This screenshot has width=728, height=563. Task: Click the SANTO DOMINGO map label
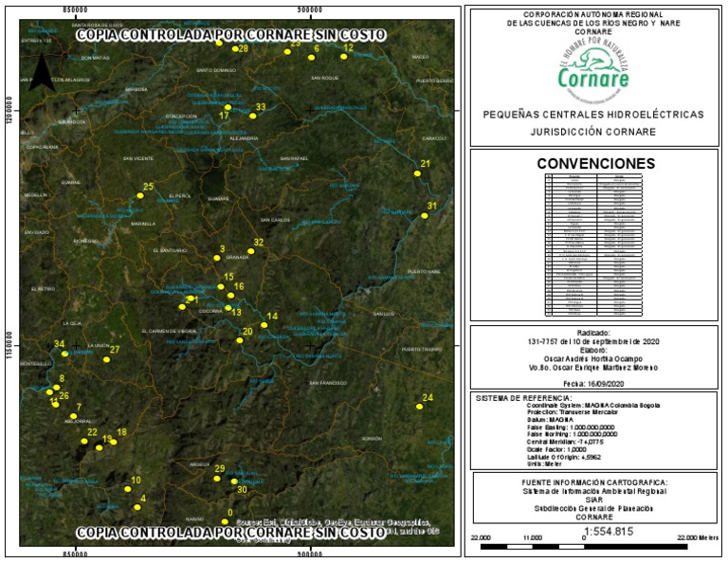click(x=216, y=70)
